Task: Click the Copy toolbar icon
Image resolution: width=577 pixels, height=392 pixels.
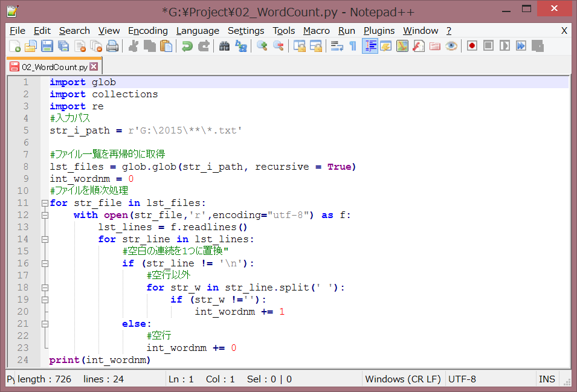Action: point(149,47)
